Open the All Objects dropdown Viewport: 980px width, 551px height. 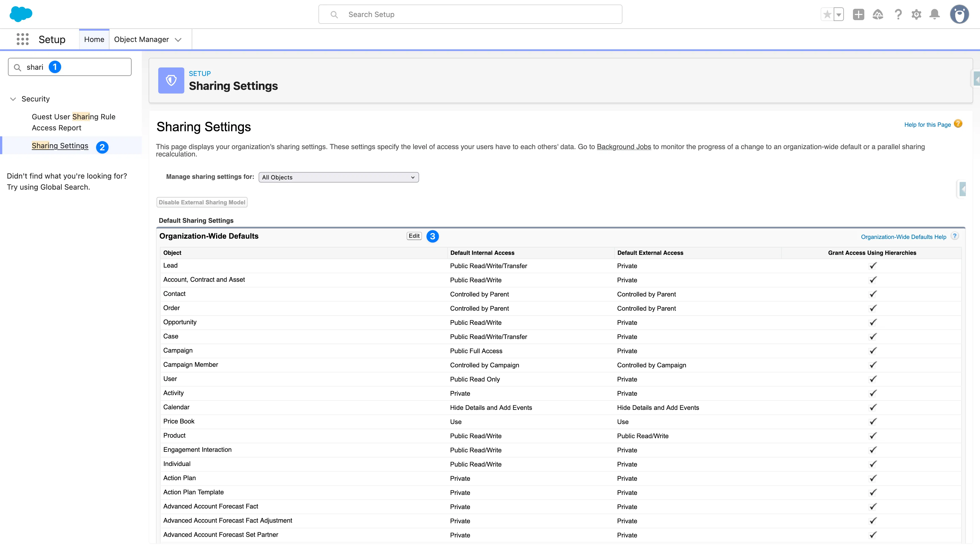point(338,177)
